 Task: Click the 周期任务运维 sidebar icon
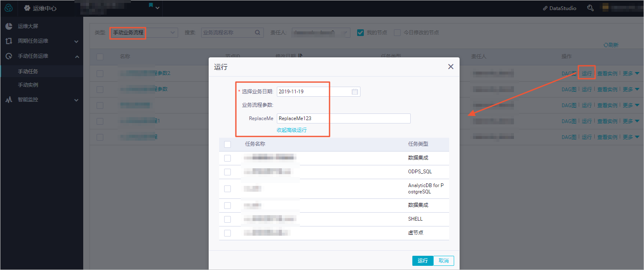click(x=9, y=41)
